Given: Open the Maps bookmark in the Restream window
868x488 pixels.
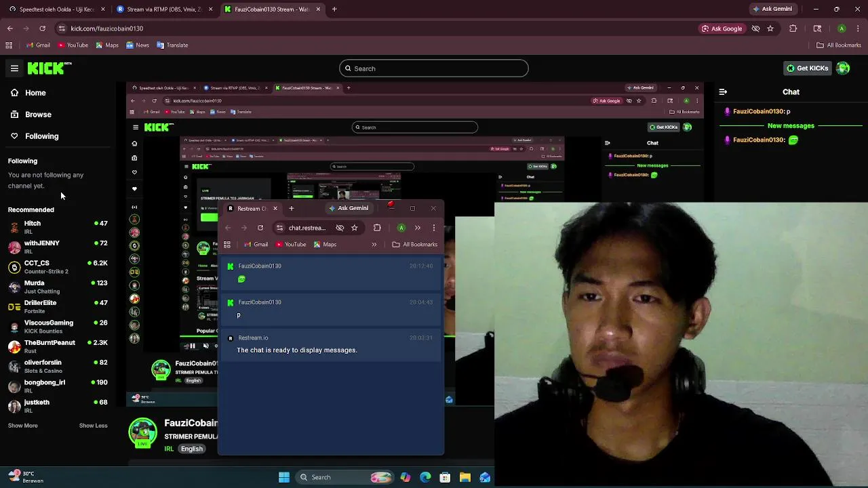Looking at the screenshot, I should 324,245.
